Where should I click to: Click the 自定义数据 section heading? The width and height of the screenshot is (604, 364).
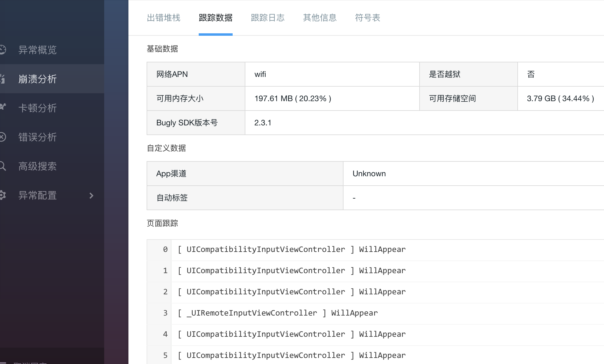tap(166, 148)
